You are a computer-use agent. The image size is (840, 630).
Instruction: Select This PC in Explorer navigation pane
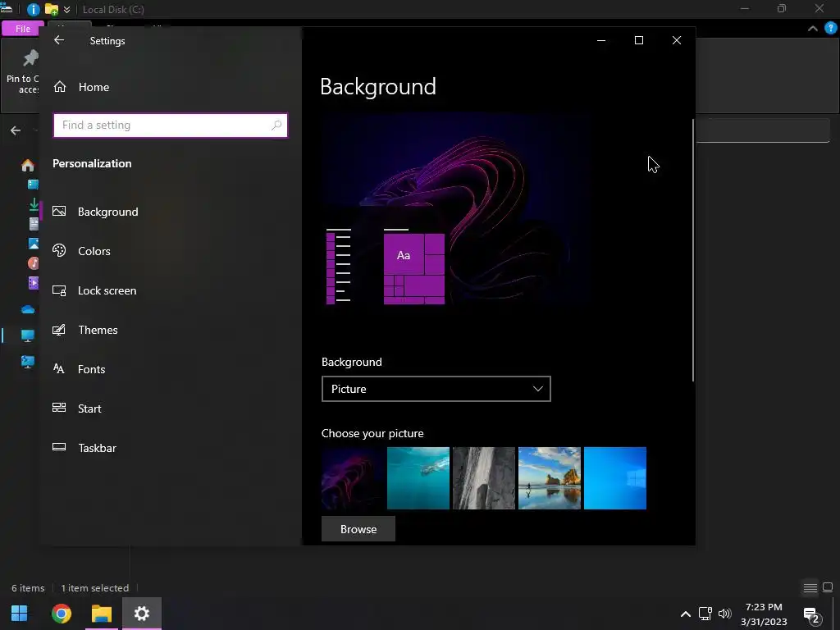tap(28, 336)
